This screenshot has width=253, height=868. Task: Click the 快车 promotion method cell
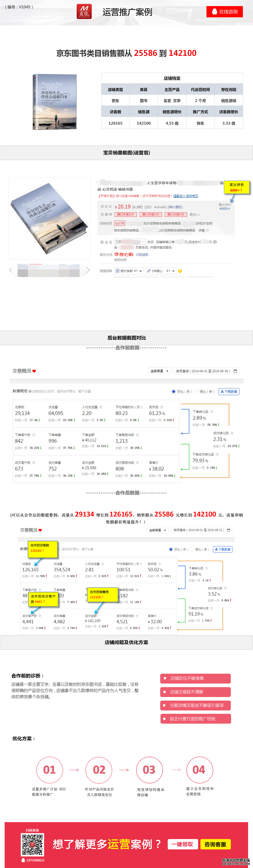(200, 123)
